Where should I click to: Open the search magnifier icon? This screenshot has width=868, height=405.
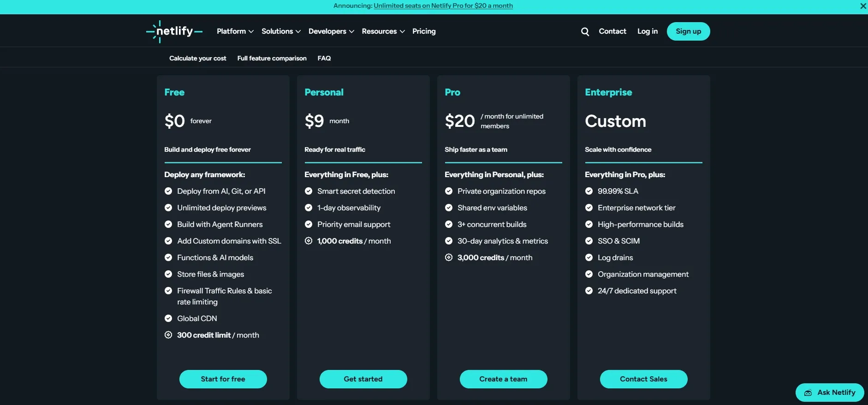pyautogui.click(x=585, y=31)
